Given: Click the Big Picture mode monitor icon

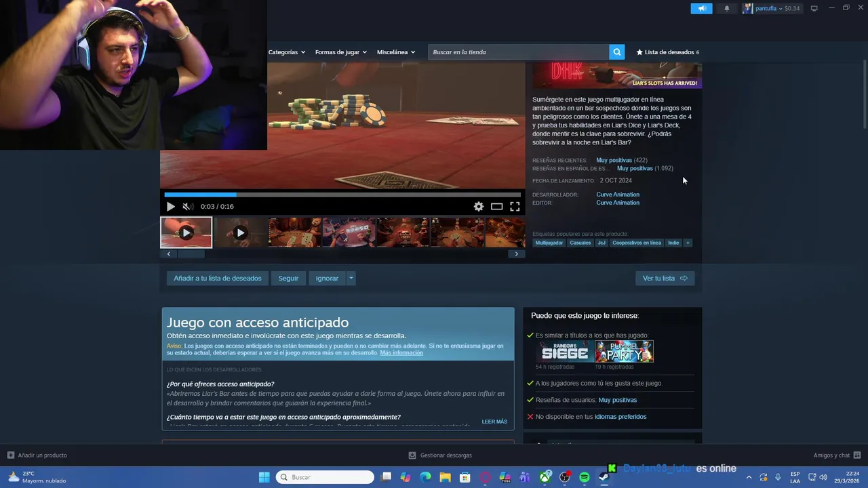Looking at the screenshot, I should (x=814, y=8).
